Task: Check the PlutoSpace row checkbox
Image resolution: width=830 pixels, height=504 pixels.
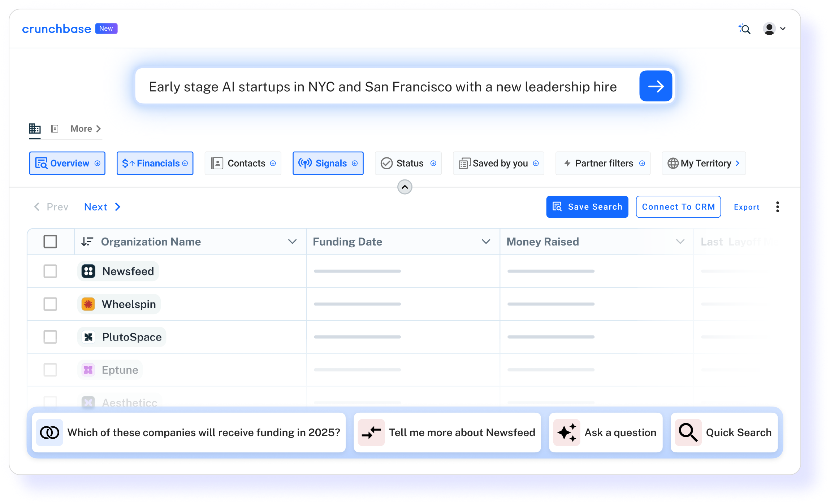Action: point(50,337)
